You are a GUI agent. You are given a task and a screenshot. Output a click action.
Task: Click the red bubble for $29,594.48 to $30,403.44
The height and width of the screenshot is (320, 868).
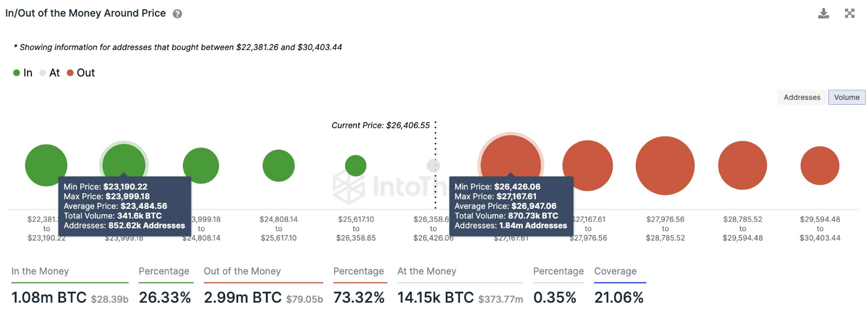click(820, 165)
